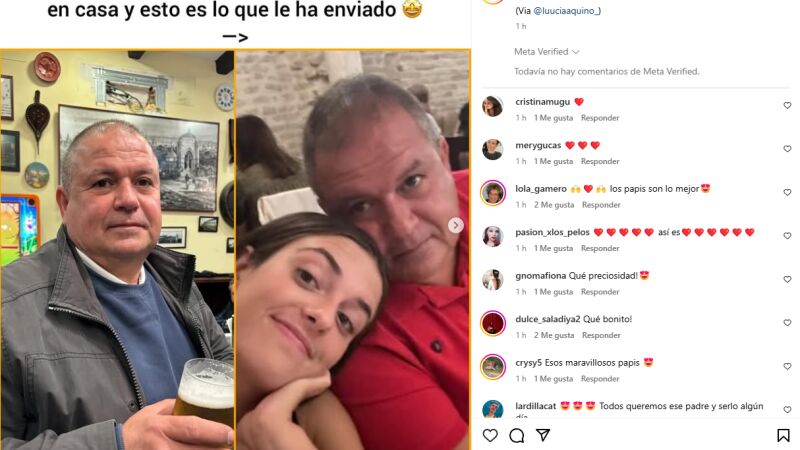Open cristinamugu's profile picture
This screenshot has width=800, height=450.
pyautogui.click(x=492, y=106)
